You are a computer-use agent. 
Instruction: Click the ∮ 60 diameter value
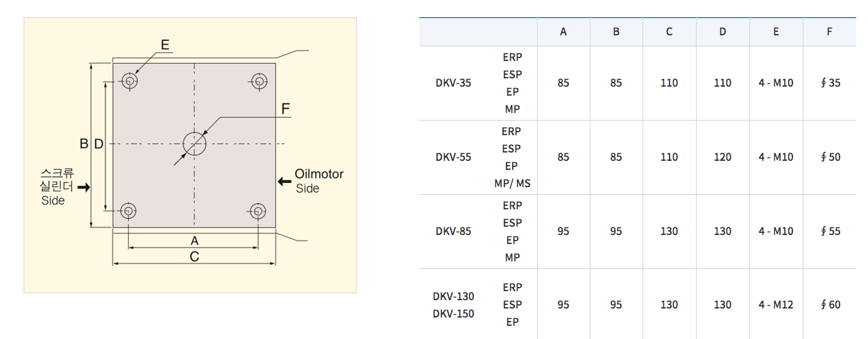pos(830,305)
